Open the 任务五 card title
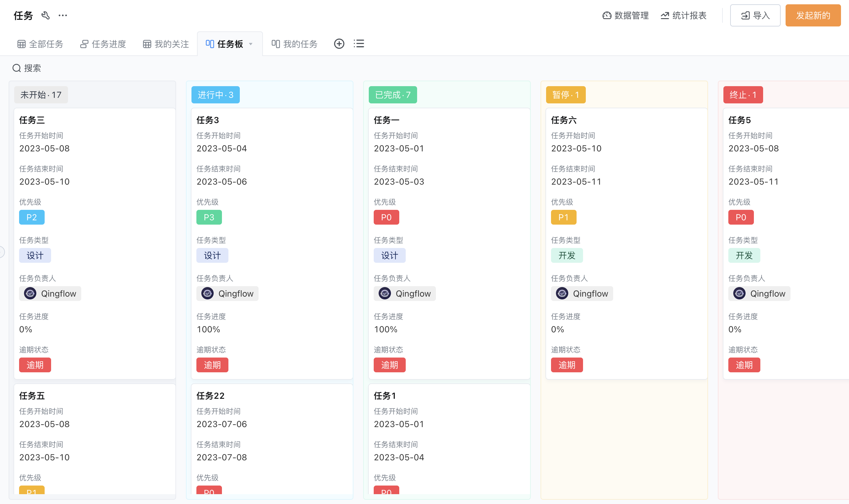The width and height of the screenshot is (849, 504). (32, 396)
